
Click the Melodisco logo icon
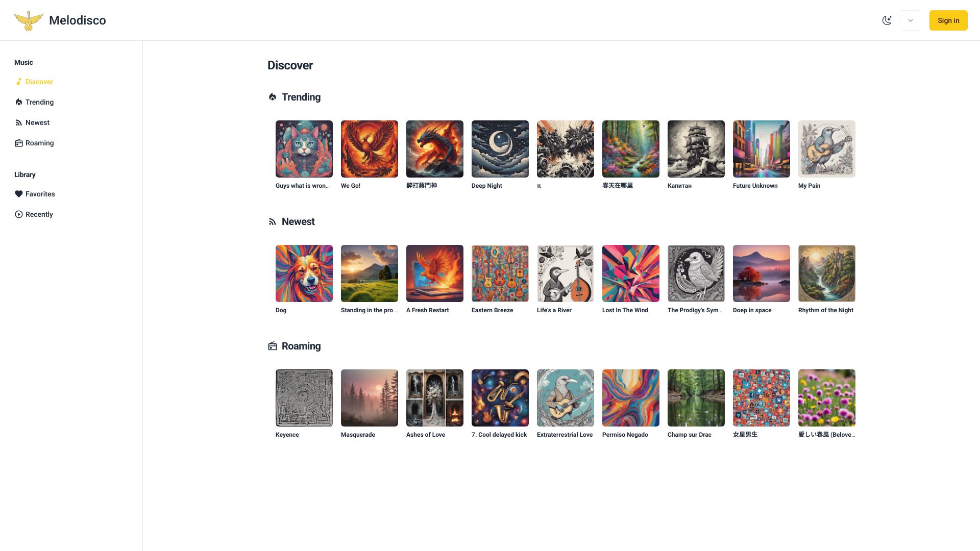pyautogui.click(x=28, y=20)
